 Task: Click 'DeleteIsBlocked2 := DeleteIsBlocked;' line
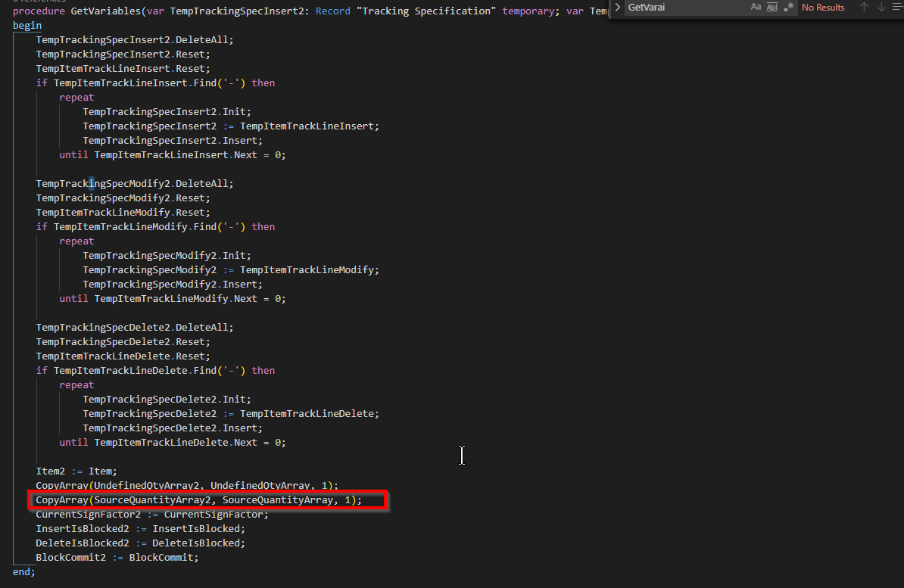(140, 543)
